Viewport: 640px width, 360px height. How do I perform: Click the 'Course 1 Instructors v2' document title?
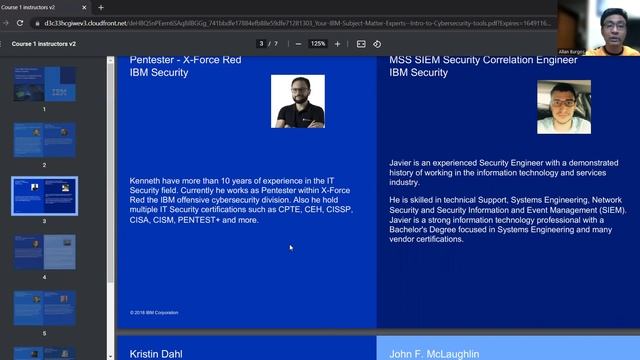pos(44,44)
